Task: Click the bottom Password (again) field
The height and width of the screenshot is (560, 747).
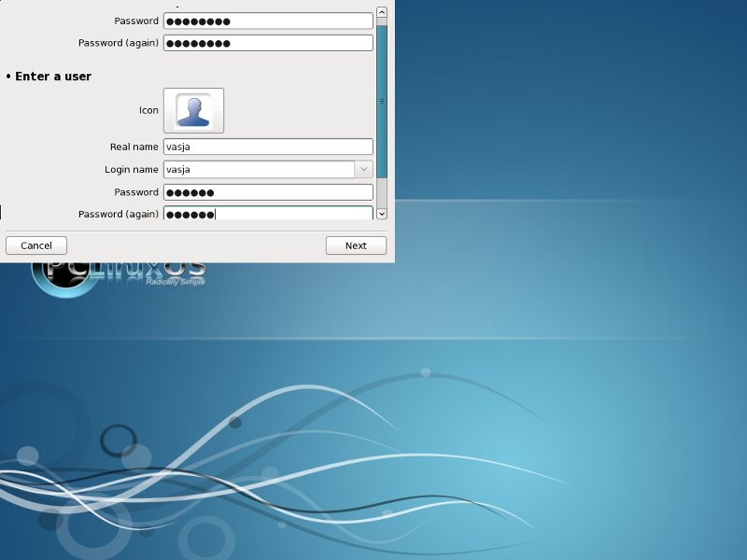Action: 268,214
